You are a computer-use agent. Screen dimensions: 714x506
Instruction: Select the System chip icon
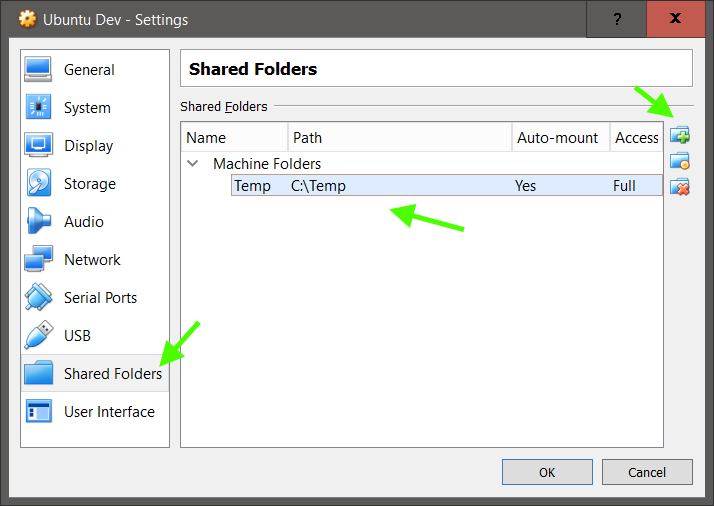click(x=38, y=107)
